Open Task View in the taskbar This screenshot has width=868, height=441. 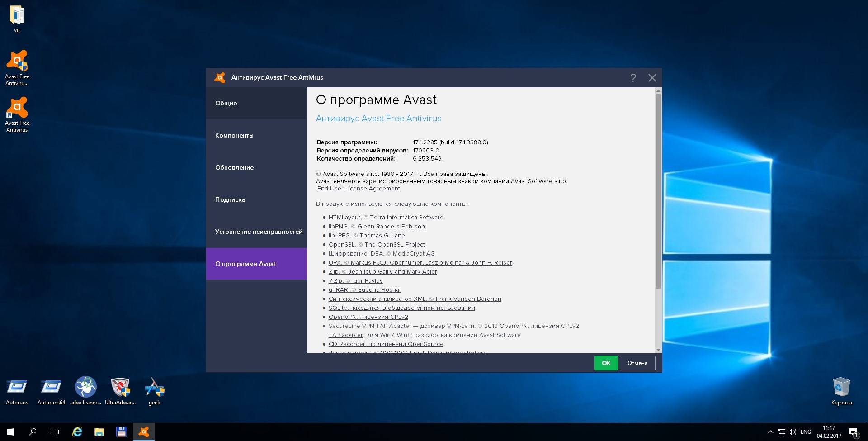pos(54,432)
